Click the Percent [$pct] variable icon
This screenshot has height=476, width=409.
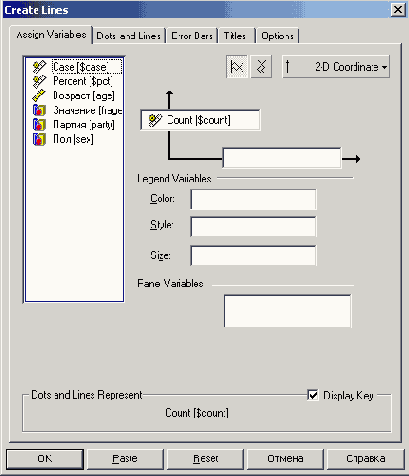click(39, 81)
